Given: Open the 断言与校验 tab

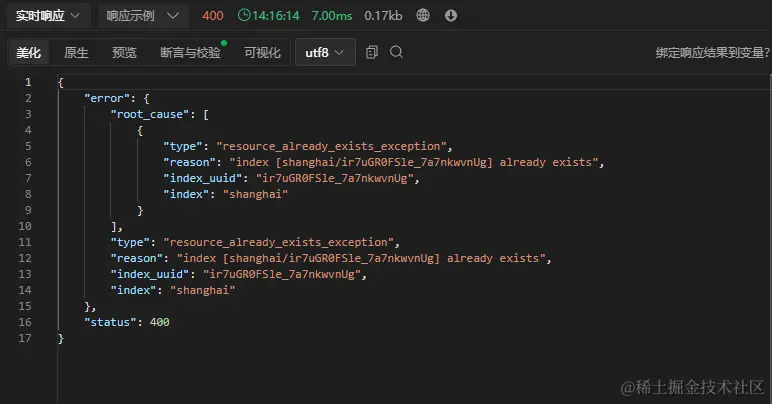Looking at the screenshot, I should pyautogui.click(x=191, y=53).
